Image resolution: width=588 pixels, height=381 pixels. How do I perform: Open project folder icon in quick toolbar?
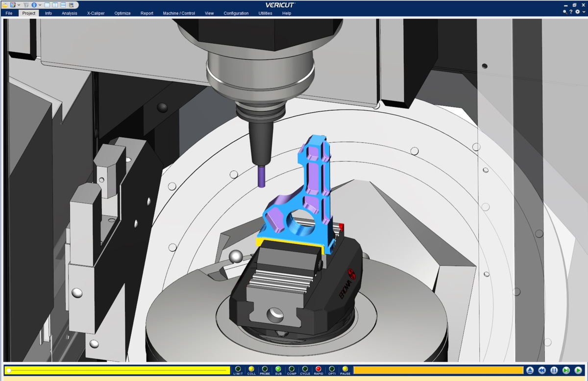point(5,5)
